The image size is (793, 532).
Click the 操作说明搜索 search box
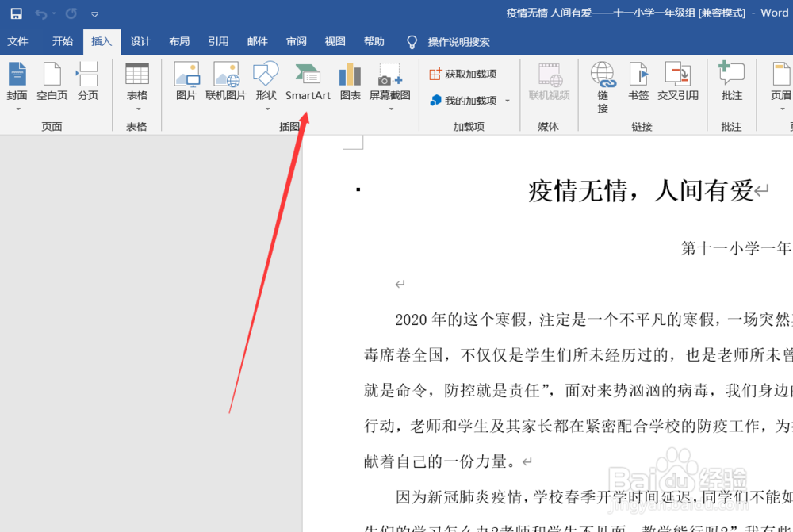458,42
